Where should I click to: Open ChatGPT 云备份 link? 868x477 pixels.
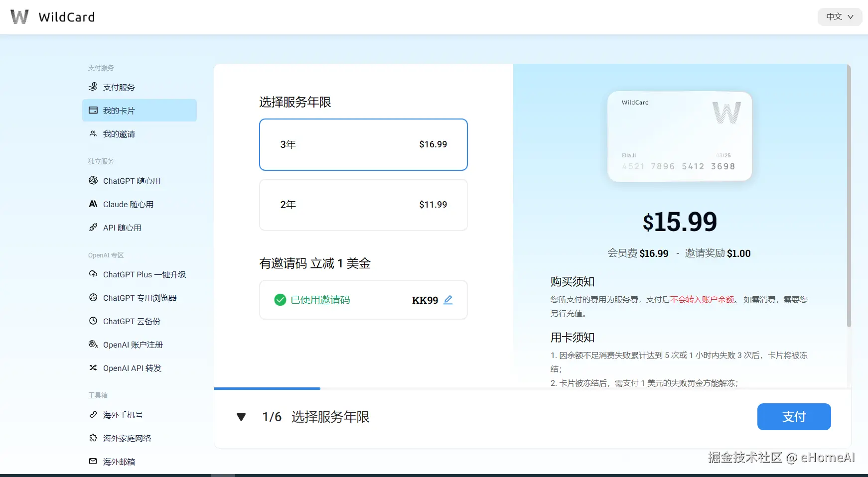tap(140, 321)
